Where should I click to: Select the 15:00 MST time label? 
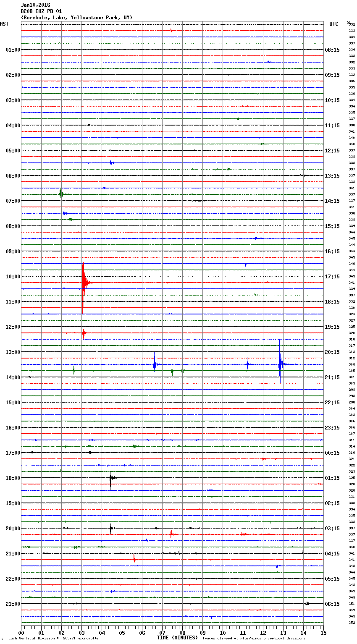click(x=13, y=403)
